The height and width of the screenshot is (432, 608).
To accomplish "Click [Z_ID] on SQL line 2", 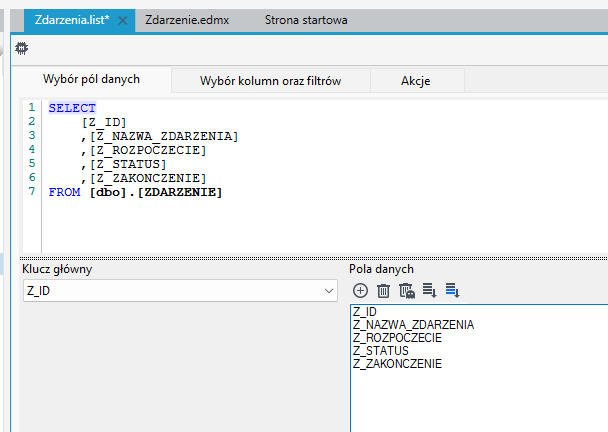I will pos(104,122).
